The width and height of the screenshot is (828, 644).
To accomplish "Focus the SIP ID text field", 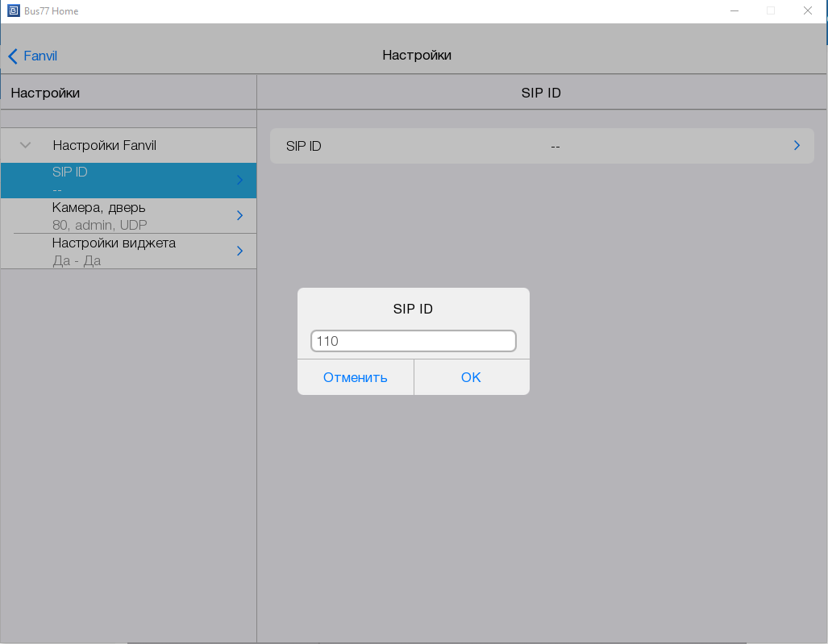I will pyautogui.click(x=413, y=341).
